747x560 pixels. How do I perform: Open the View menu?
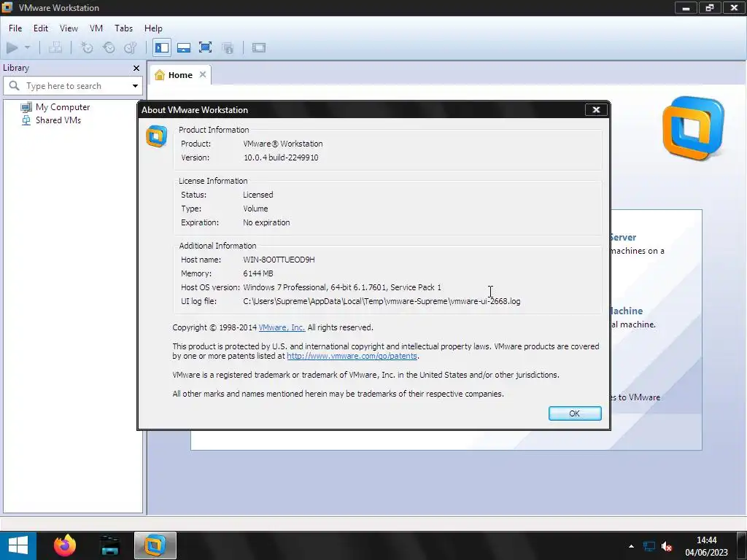(x=69, y=28)
